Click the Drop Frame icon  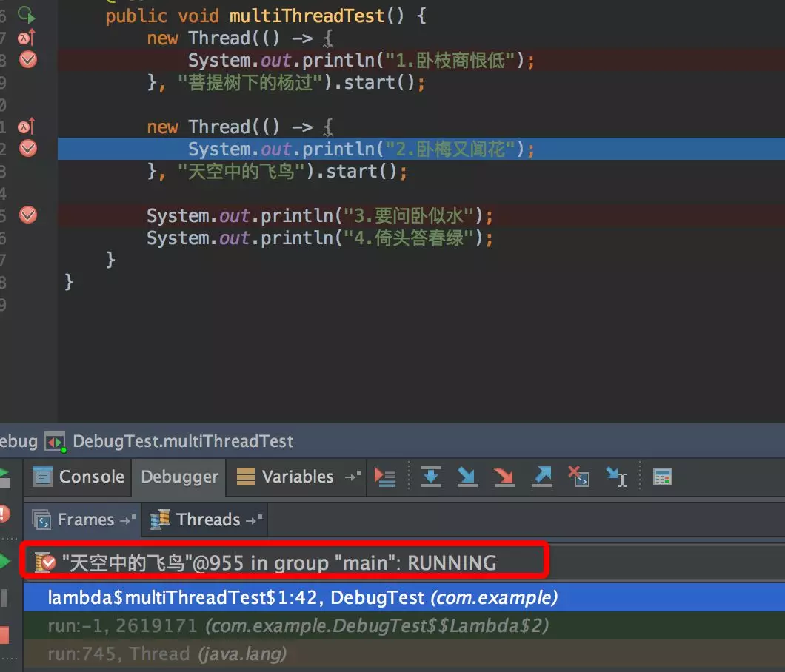point(578,477)
